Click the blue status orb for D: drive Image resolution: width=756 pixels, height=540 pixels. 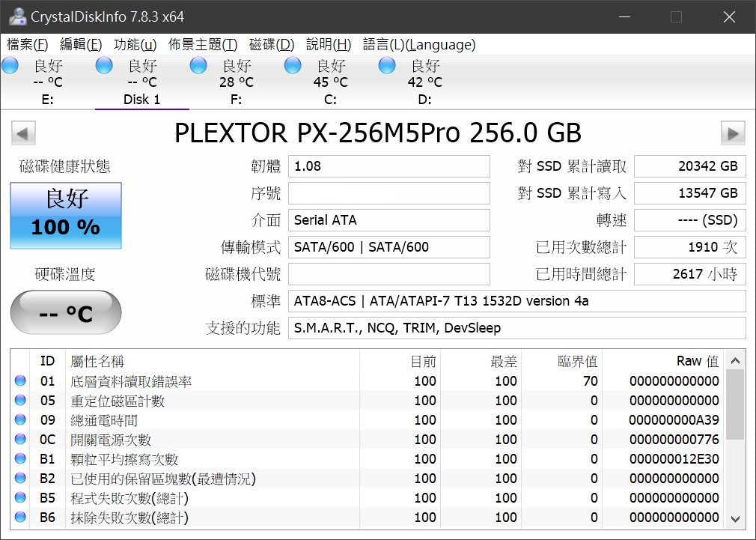387,66
